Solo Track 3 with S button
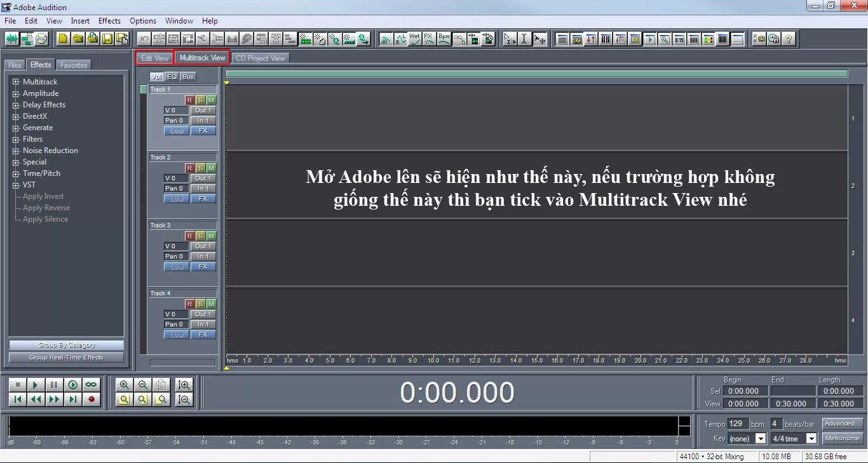This screenshot has width=868, height=463. [200, 236]
